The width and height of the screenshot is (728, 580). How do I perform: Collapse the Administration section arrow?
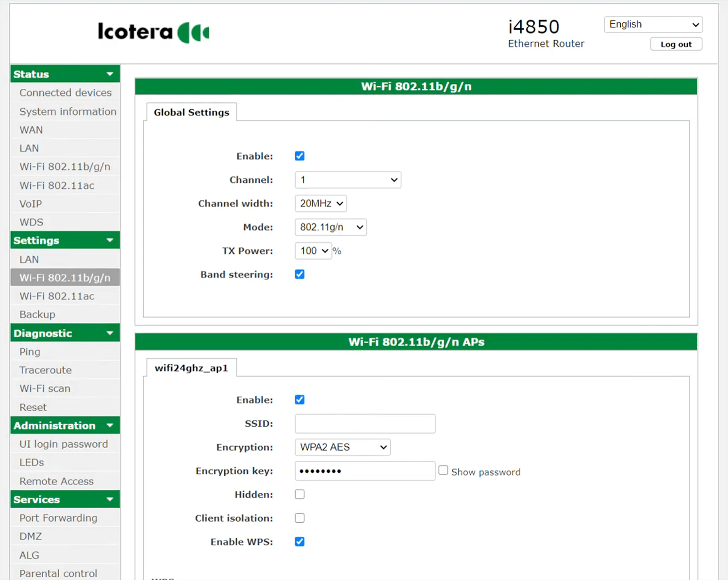coord(110,426)
